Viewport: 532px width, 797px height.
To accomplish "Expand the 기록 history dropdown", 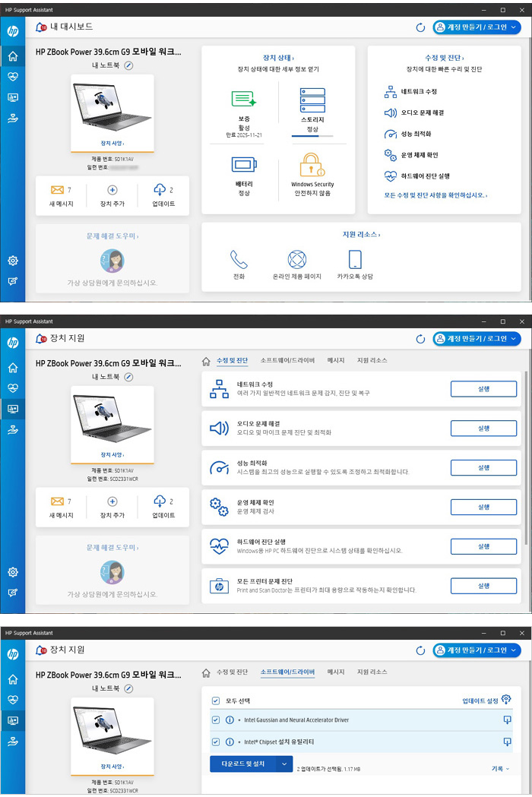I will pyautogui.click(x=501, y=769).
